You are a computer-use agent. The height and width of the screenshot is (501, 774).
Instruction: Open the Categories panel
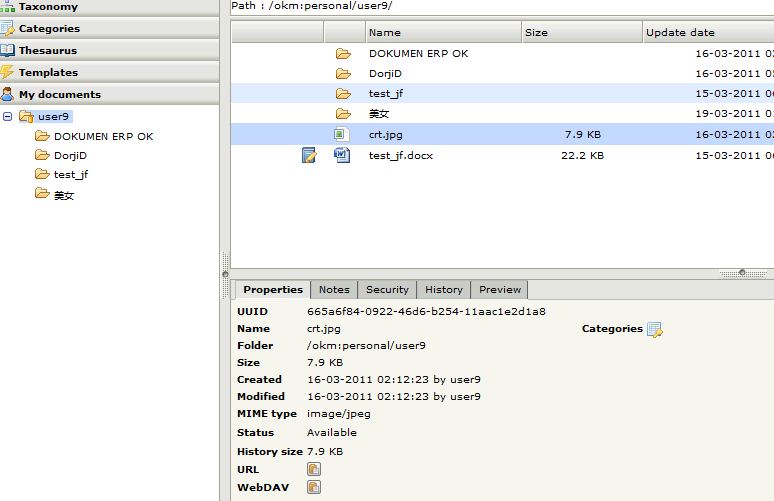pos(109,28)
